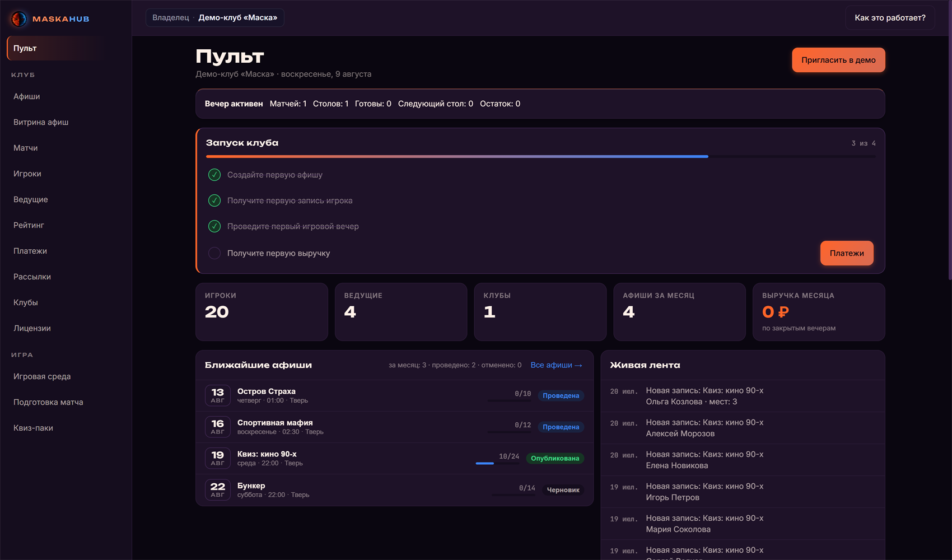Click the feed entry for Мария Соколова
This screenshot has height=560, width=952.
coord(743,524)
